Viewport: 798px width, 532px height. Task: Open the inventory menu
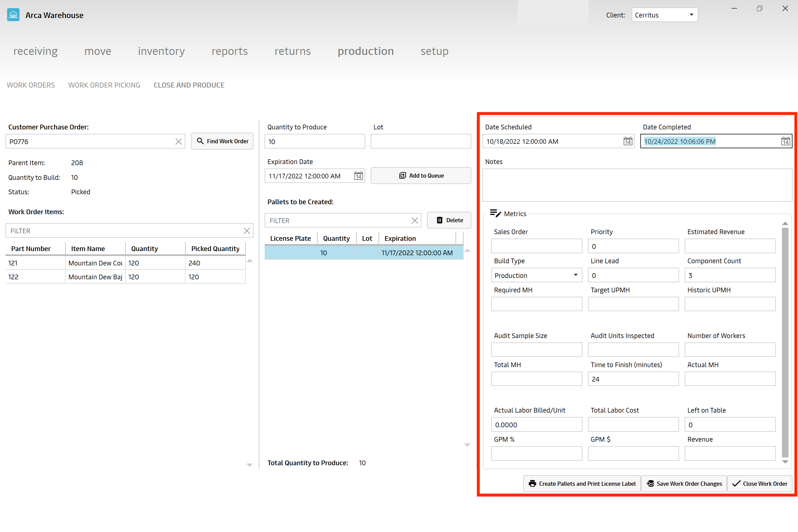point(162,51)
